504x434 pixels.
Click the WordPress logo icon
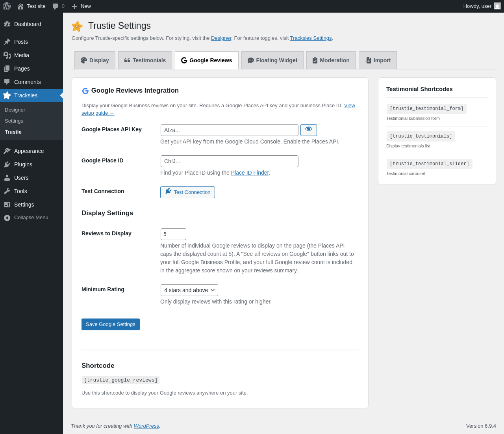pos(7,6)
